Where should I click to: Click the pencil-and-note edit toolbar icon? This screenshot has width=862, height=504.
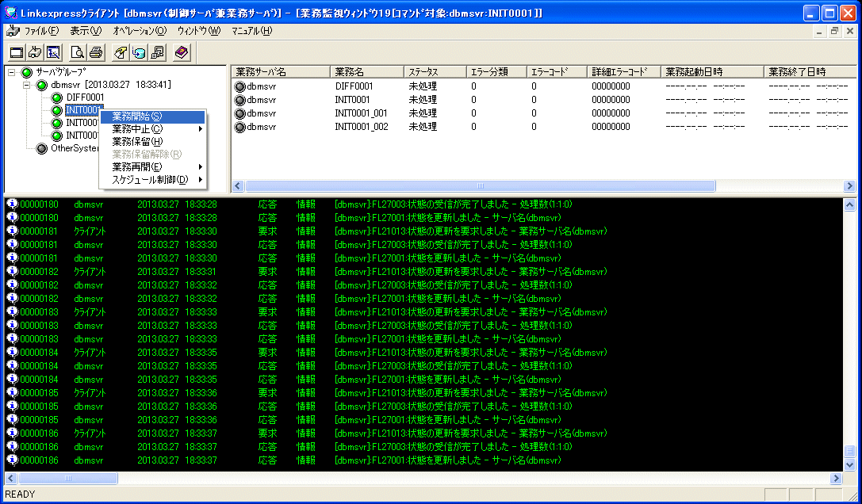coord(121,53)
